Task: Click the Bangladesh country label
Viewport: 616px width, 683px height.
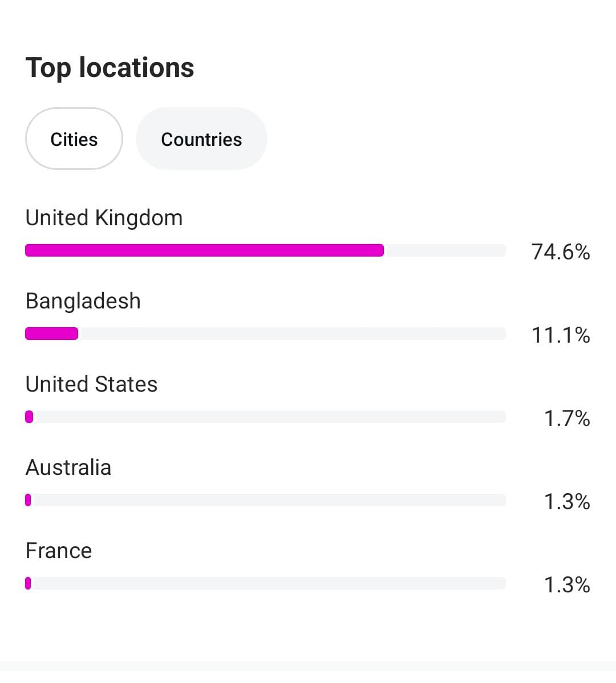Action: tap(83, 301)
